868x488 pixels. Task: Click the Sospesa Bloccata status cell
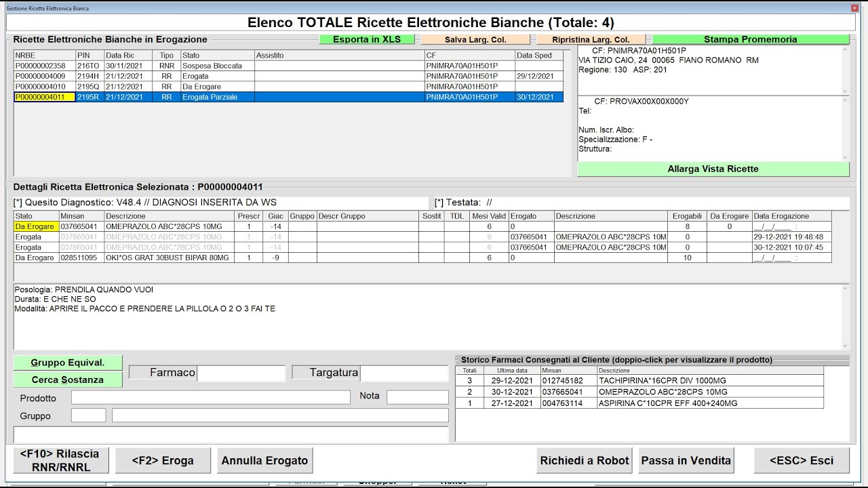tap(217, 66)
